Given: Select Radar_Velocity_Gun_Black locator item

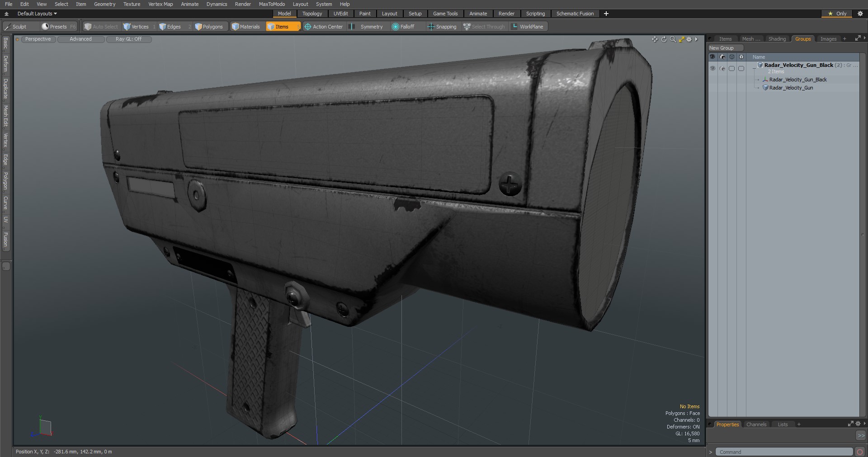Looking at the screenshot, I should coord(798,80).
